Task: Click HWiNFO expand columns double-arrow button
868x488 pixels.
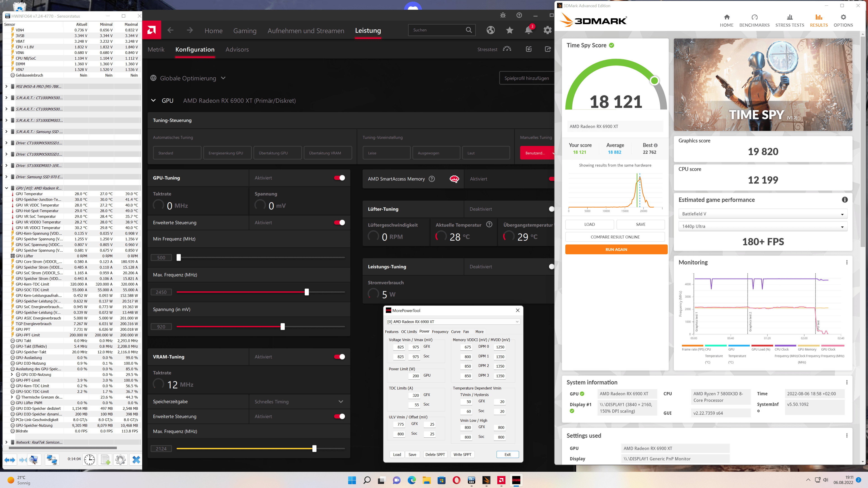Action: tap(10, 460)
